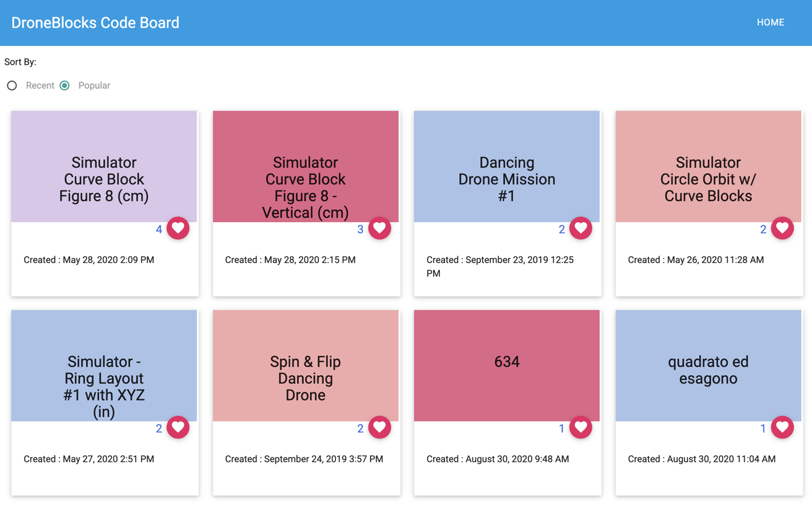Open the HOME navigation link
This screenshot has width=812, height=505.
770,22
